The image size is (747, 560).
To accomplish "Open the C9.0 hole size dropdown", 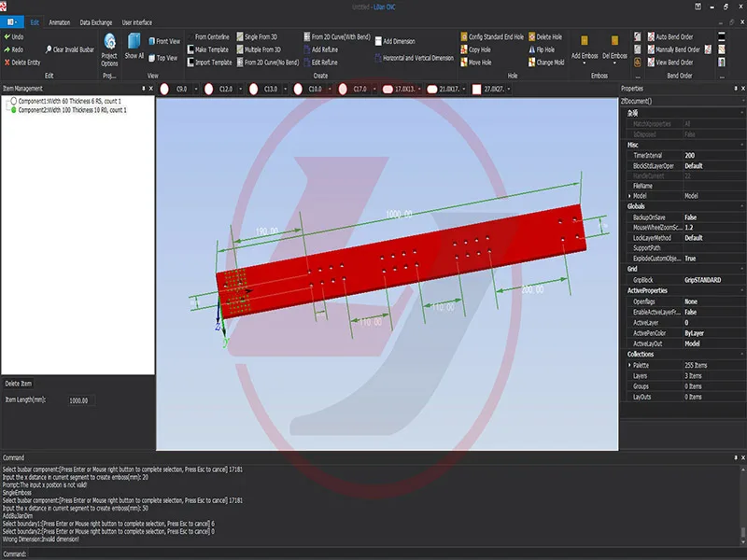I will (x=195, y=89).
